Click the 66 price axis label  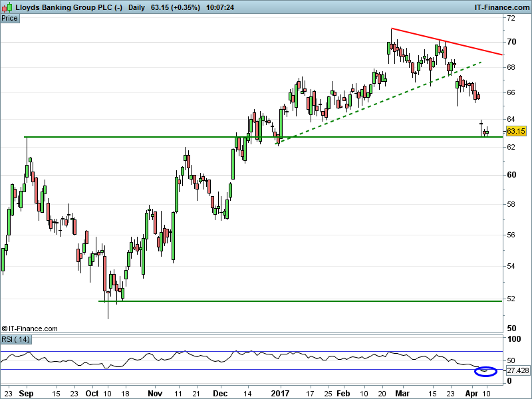[x=511, y=92]
